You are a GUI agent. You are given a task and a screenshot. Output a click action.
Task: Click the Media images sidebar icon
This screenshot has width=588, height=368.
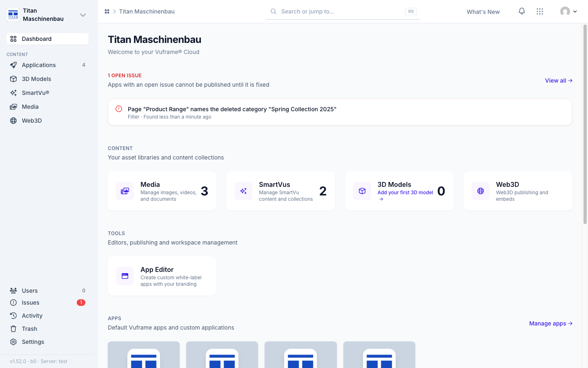13,107
